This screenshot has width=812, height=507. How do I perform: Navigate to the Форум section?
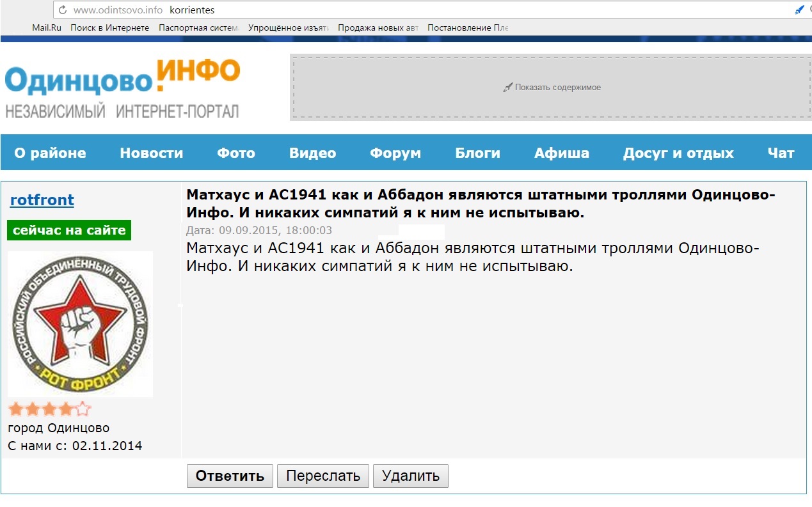tap(395, 153)
